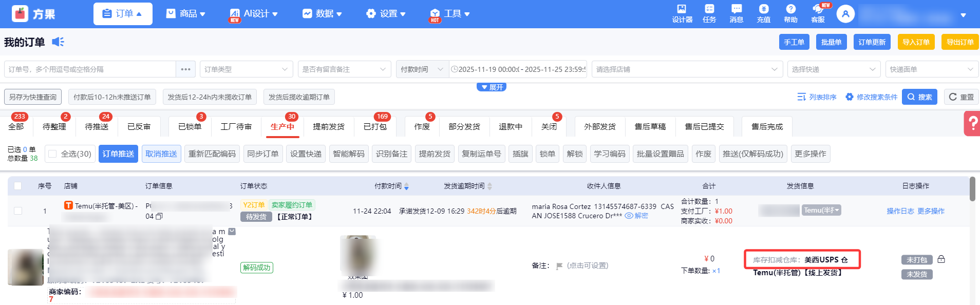The image size is (980, 305).
Task: Click the 另存为快捷查询 button
Action: point(33,97)
